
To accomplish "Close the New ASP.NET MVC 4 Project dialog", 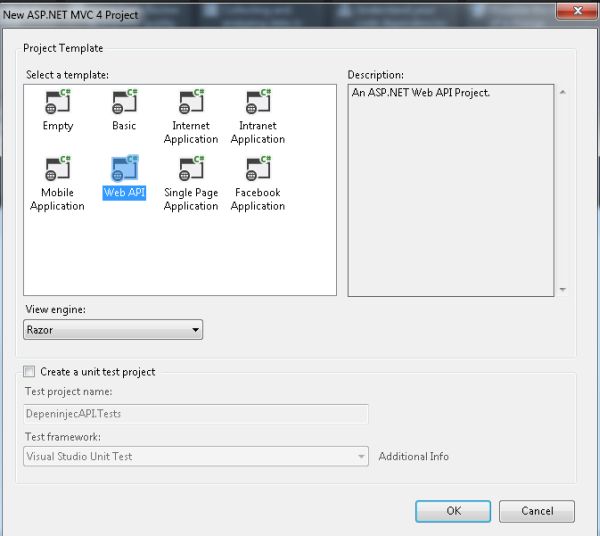I will tap(577, 11).
